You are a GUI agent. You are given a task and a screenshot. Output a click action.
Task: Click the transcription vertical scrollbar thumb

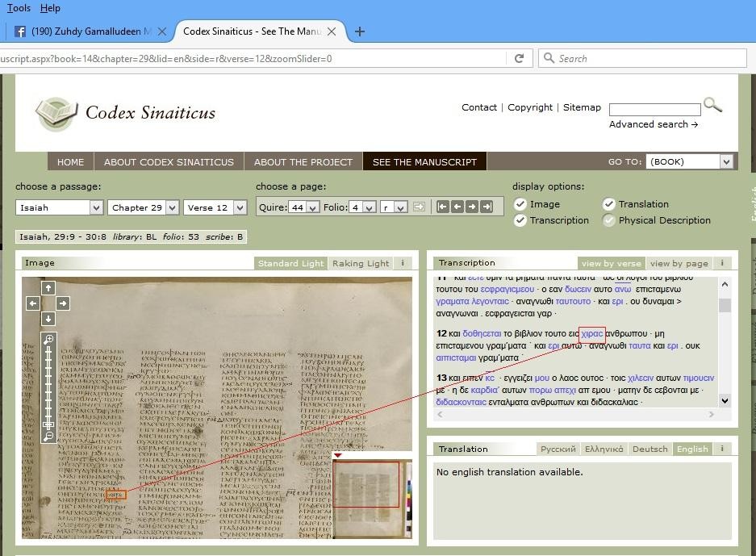point(725,305)
